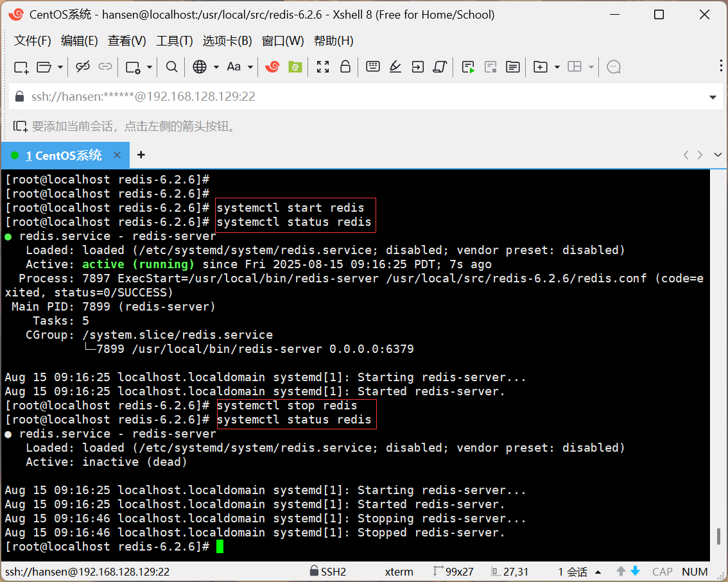Add a new tab with plus button
The height and width of the screenshot is (582, 728).
tap(141, 155)
